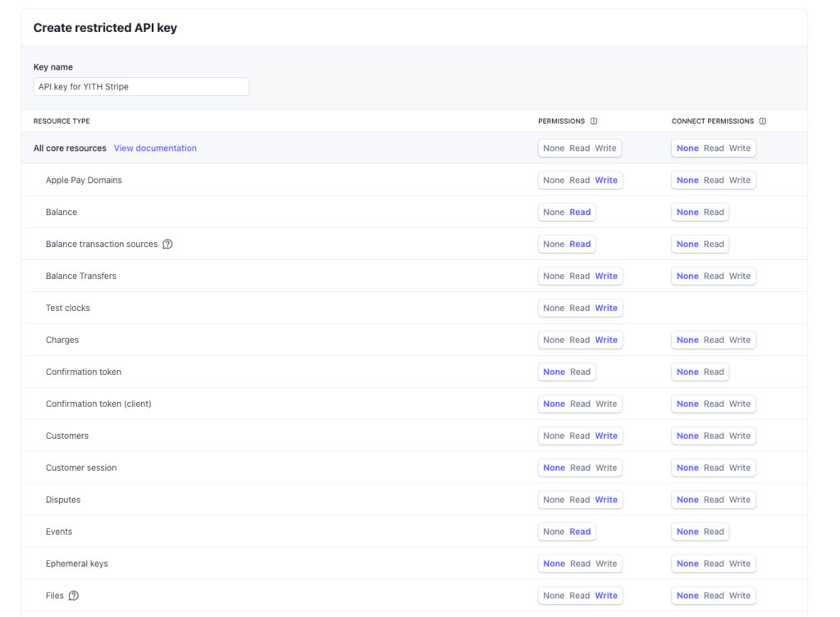Set All core resources connect permission to Write
840x617 pixels.
tap(739, 149)
